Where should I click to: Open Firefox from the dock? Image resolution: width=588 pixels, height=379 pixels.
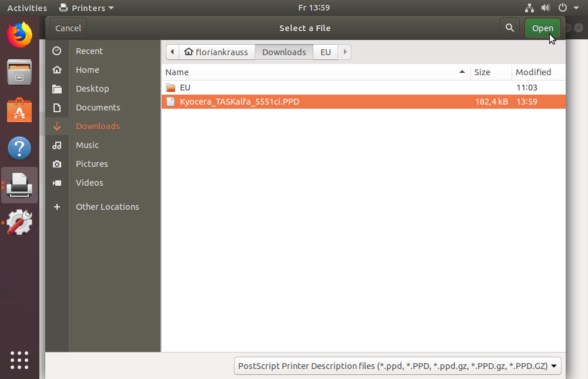tap(19, 35)
